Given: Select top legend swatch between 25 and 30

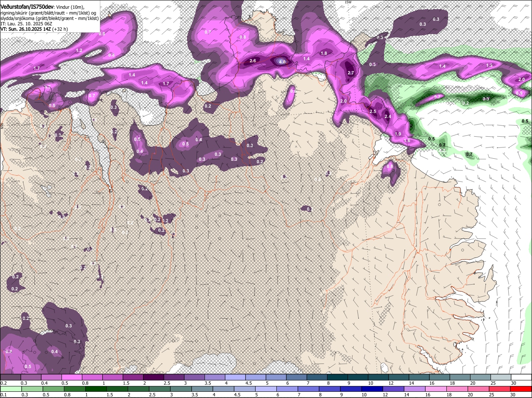Looking at the screenshot, I should pyautogui.click(x=501, y=377).
